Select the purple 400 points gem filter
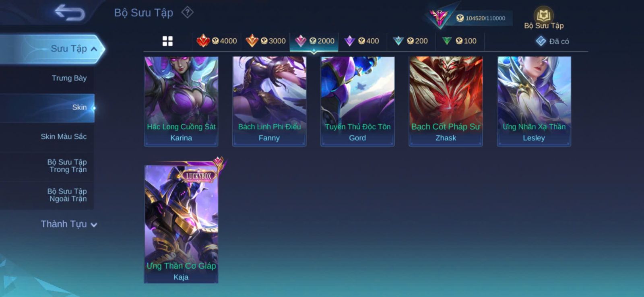The width and height of the screenshot is (644, 297). pos(361,41)
